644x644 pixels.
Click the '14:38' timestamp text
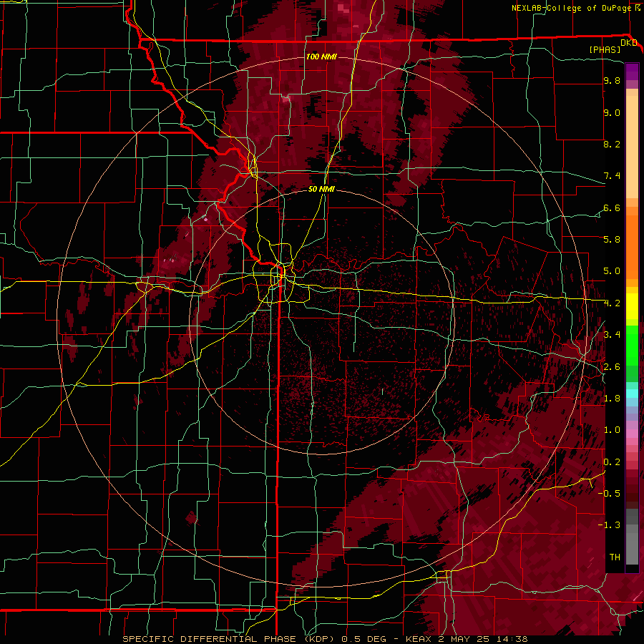[x=512, y=639]
